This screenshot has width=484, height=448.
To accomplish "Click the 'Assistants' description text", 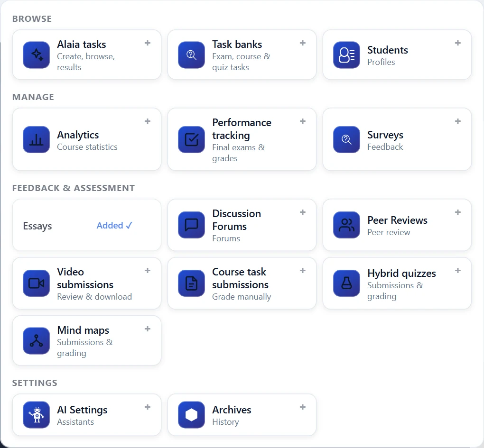I will pos(75,422).
